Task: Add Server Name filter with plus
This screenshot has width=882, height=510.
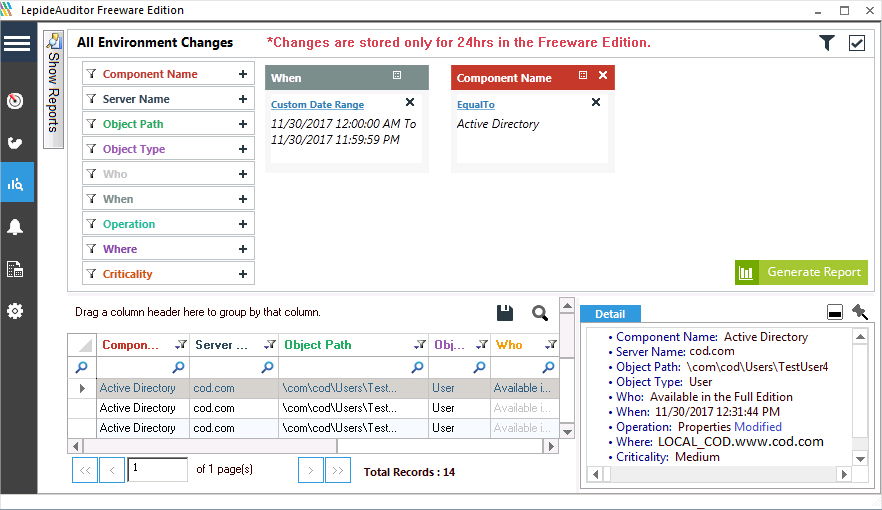Action: tap(243, 99)
